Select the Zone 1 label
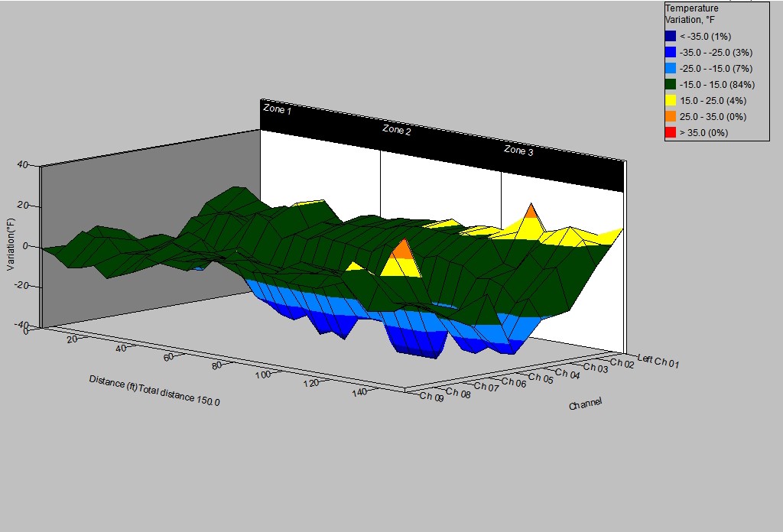 pos(277,109)
